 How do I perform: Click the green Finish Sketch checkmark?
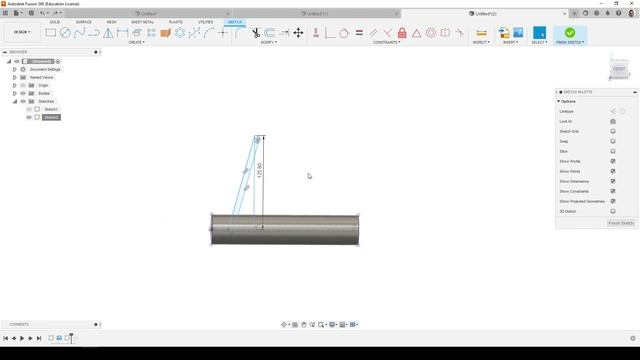tap(570, 32)
